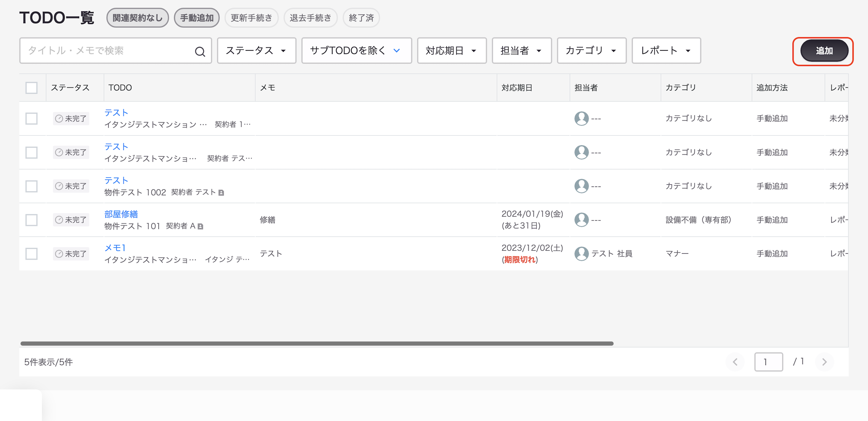The image size is (868, 421).
Task: Click 5件表示/5件 count text
Action: pyautogui.click(x=48, y=362)
